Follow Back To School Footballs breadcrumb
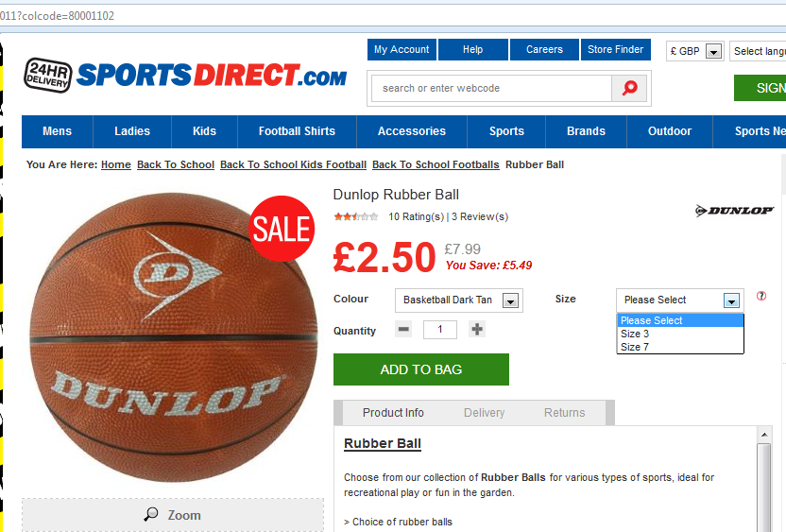Screen dimensions: 786x532 pyautogui.click(x=436, y=164)
